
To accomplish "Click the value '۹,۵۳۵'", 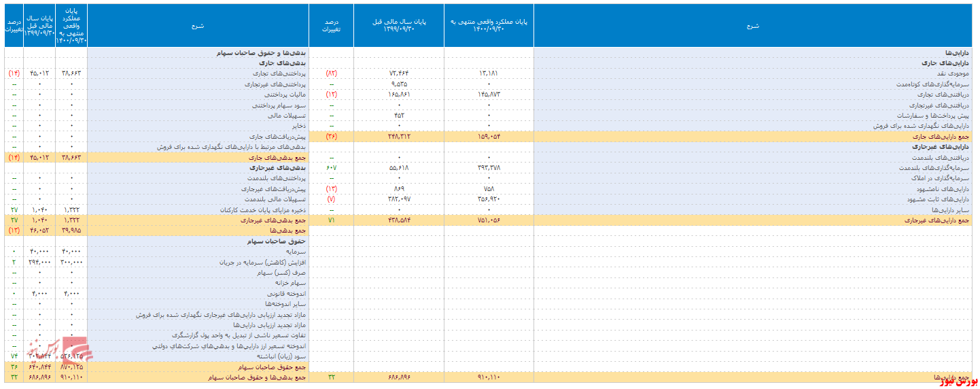I will pos(399,84).
